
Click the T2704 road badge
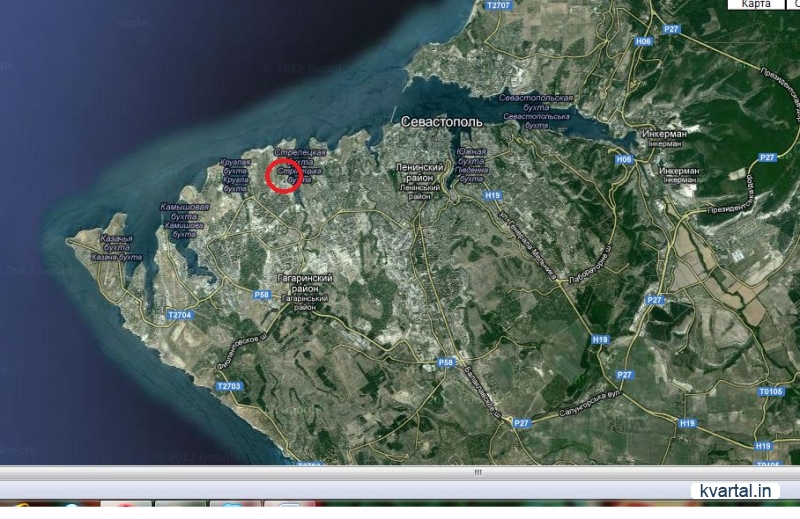pos(178,315)
